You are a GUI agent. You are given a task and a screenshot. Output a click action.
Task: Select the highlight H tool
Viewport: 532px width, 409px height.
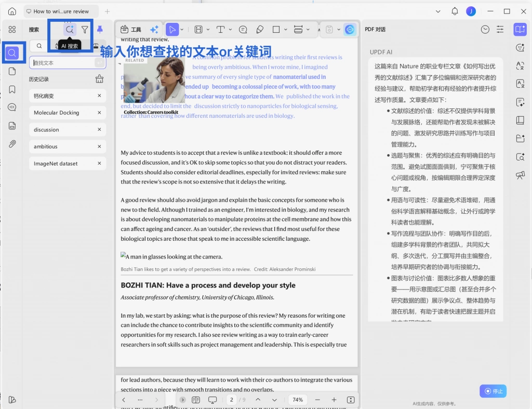coord(198,30)
